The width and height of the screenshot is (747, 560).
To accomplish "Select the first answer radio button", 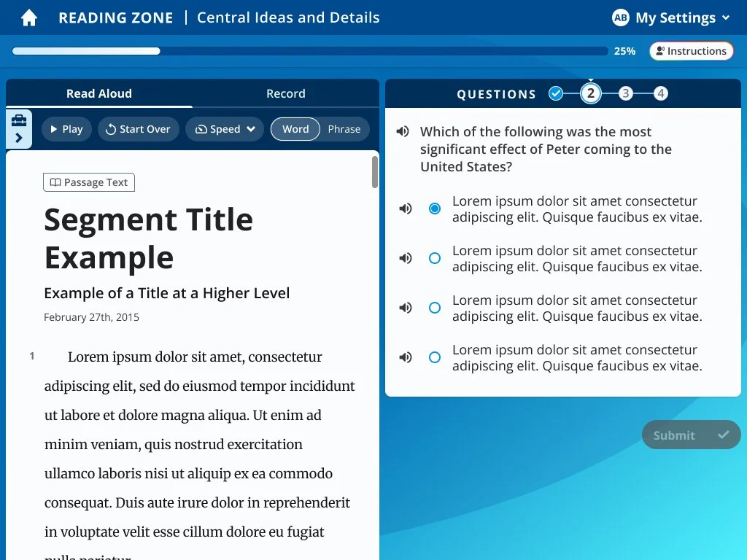I will pyautogui.click(x=435, y=209).
